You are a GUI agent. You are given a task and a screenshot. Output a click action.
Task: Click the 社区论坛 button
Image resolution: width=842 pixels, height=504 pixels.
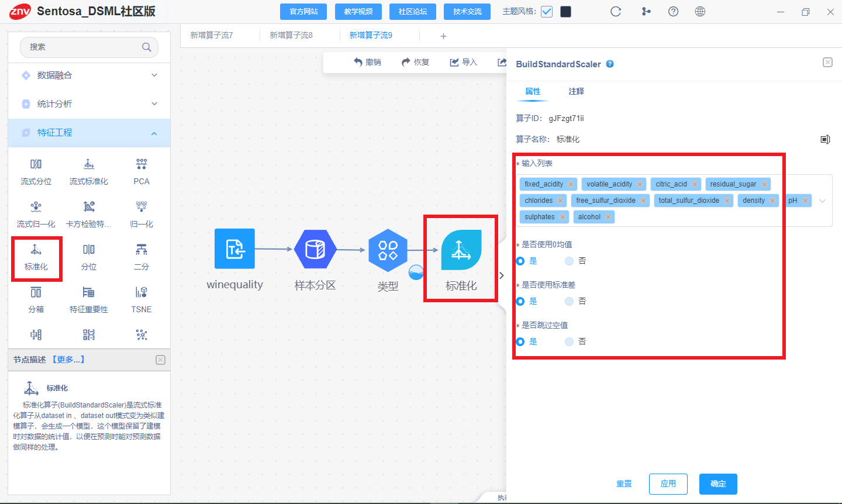(x=413, y=12)
